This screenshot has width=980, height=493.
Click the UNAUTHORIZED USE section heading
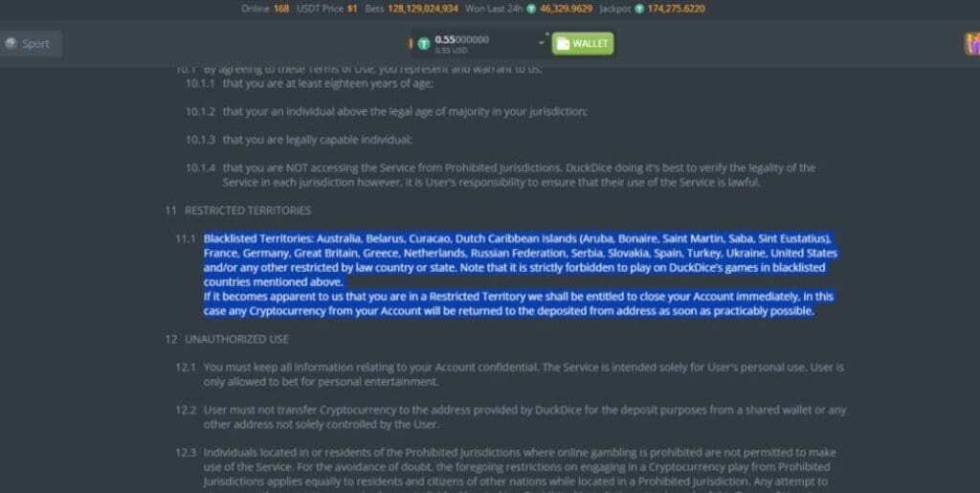236,339
